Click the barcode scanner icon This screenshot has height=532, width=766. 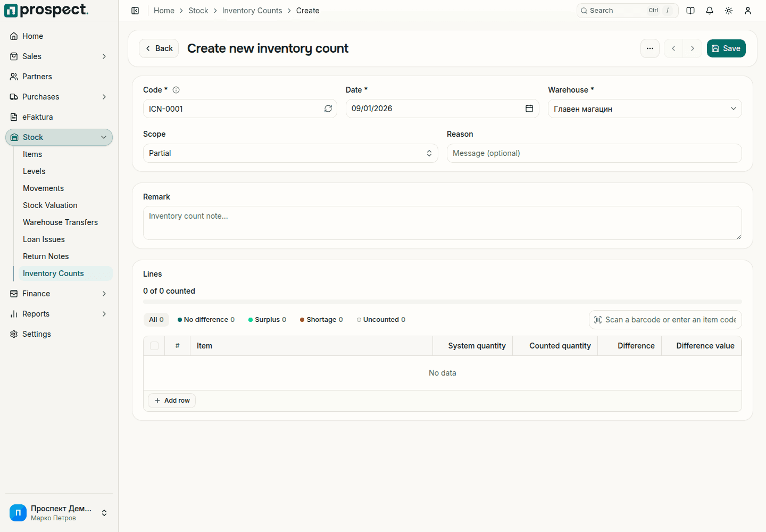[x=598, y=320]
